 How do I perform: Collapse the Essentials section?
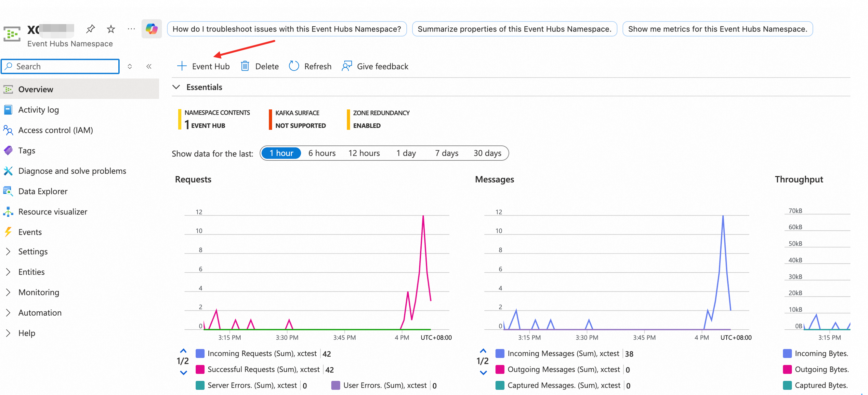tap(176, 87)
